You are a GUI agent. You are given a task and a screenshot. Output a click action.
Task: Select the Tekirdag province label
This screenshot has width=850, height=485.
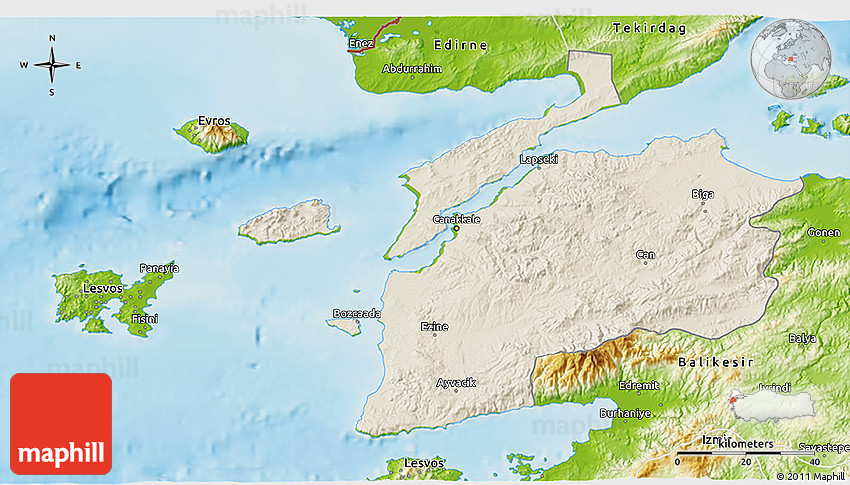tap(650, 28)
